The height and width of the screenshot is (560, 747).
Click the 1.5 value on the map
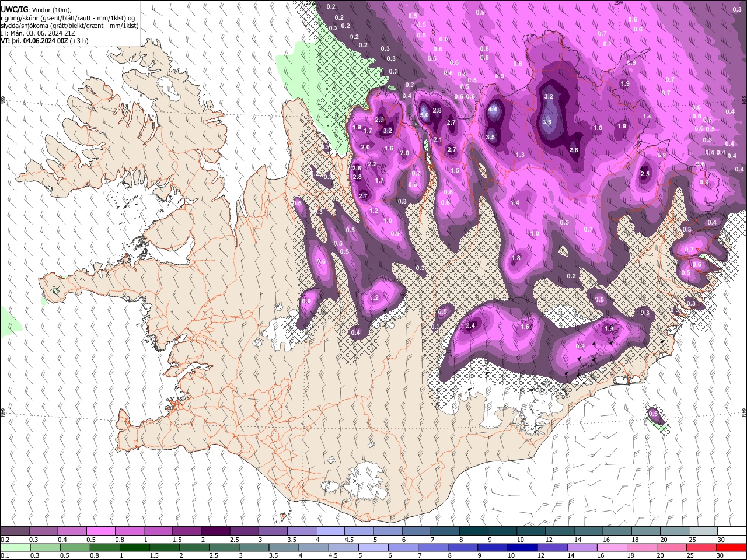pyautogui.click(x=455, y=171)
